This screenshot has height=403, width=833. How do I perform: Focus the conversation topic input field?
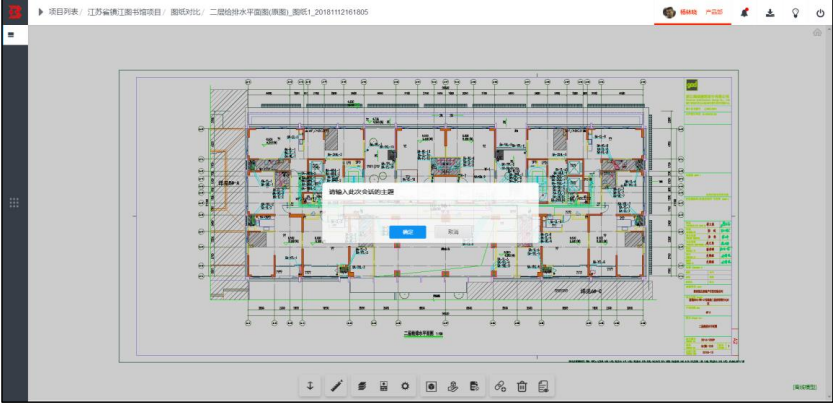pyautogui.click(x=430, y=212)
